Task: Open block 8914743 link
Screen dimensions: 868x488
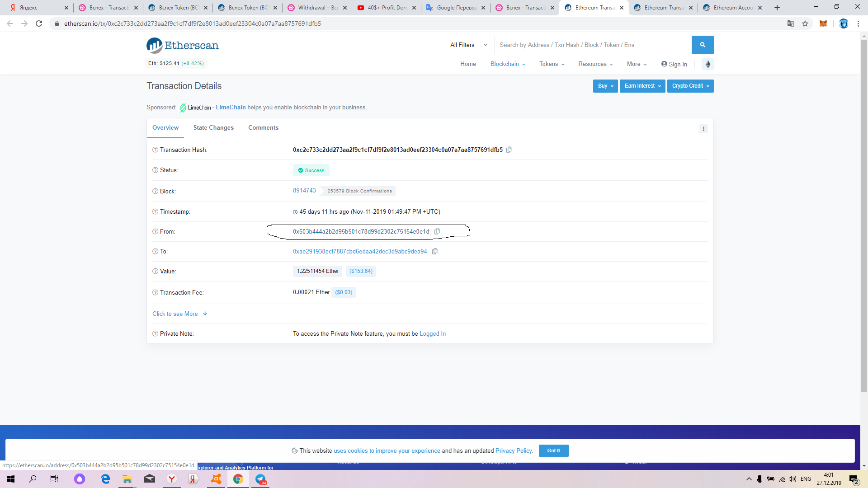Action: pyautogui.click(x=304, y=190)
